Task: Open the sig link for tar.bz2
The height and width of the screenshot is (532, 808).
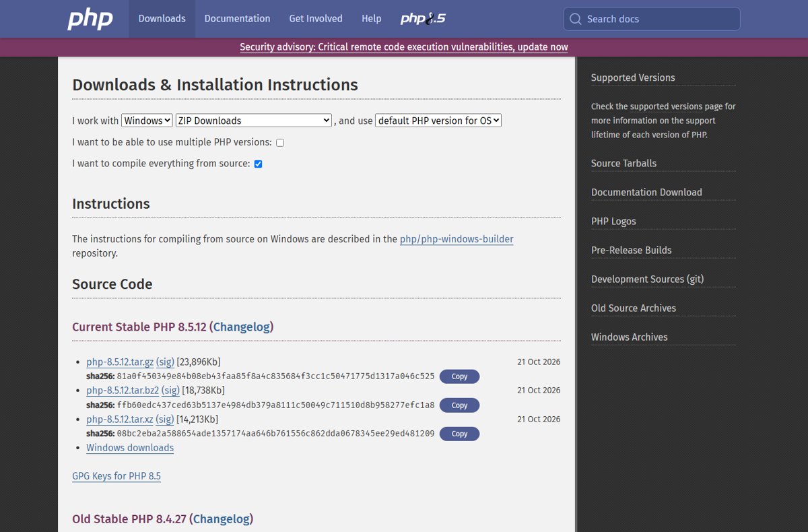Action: coord(170,391)
